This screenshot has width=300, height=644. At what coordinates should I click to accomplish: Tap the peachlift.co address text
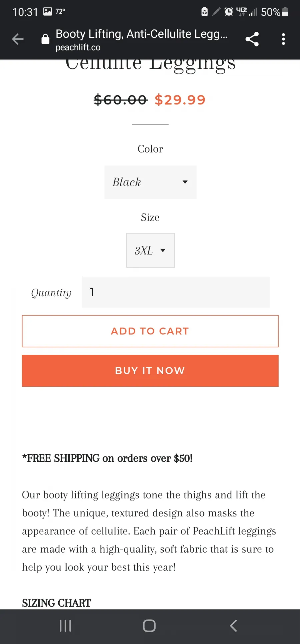(78, 48)
